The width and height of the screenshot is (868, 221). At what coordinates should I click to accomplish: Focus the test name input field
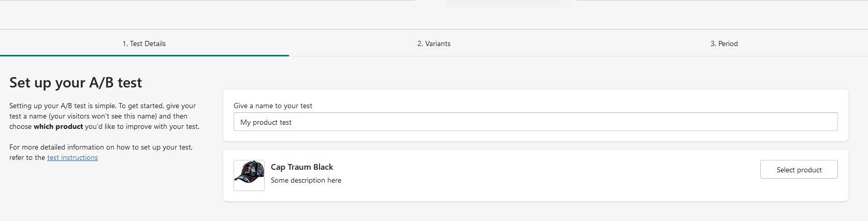coord(536,122)
